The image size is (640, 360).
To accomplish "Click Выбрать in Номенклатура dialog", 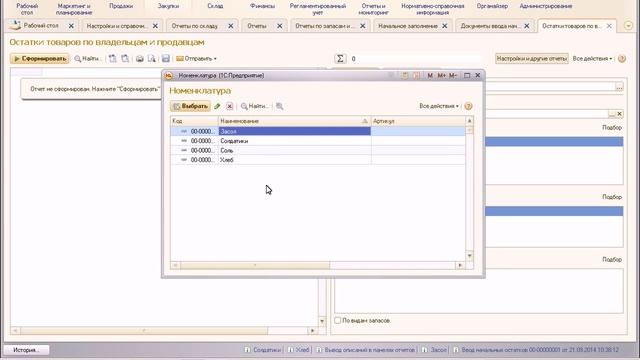I will 191,106.
